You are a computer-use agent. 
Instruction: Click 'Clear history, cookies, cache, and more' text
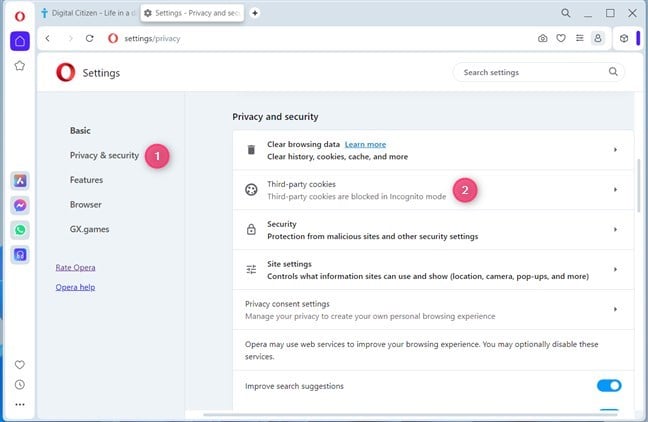click(x=337, y=157)
